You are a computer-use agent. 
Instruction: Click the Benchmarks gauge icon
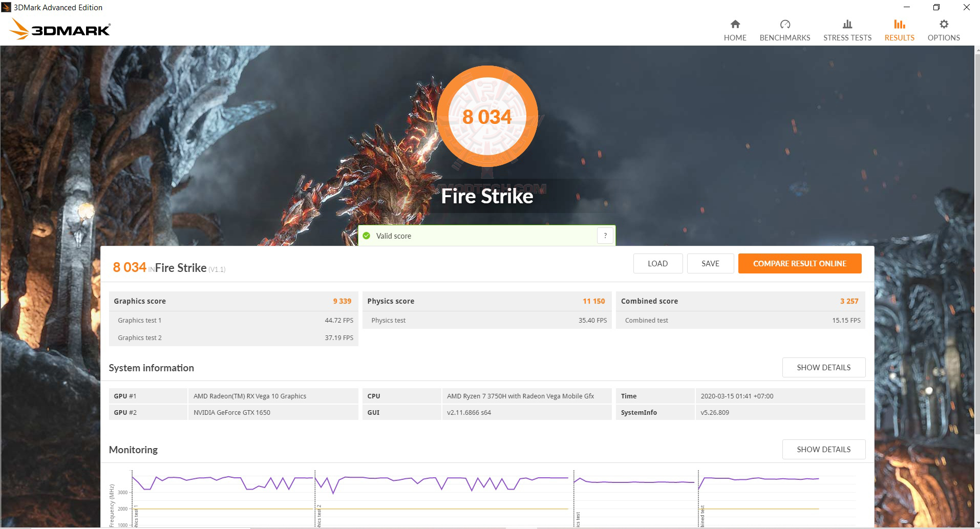tap(784, 24)
